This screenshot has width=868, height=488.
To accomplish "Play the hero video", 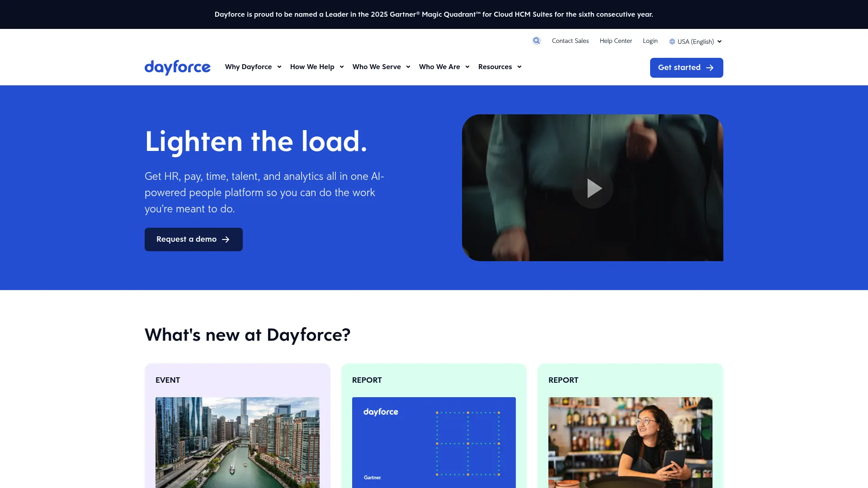I will [593, 188].
